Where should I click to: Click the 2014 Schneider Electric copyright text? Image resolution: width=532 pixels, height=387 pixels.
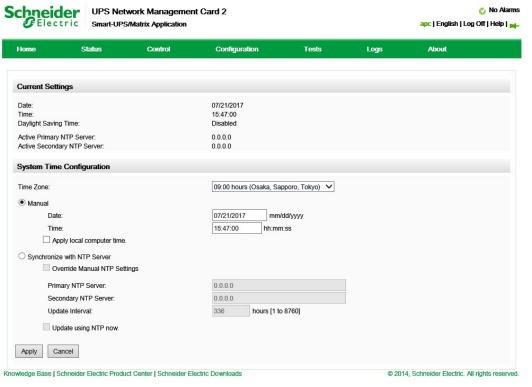point(453,373)
